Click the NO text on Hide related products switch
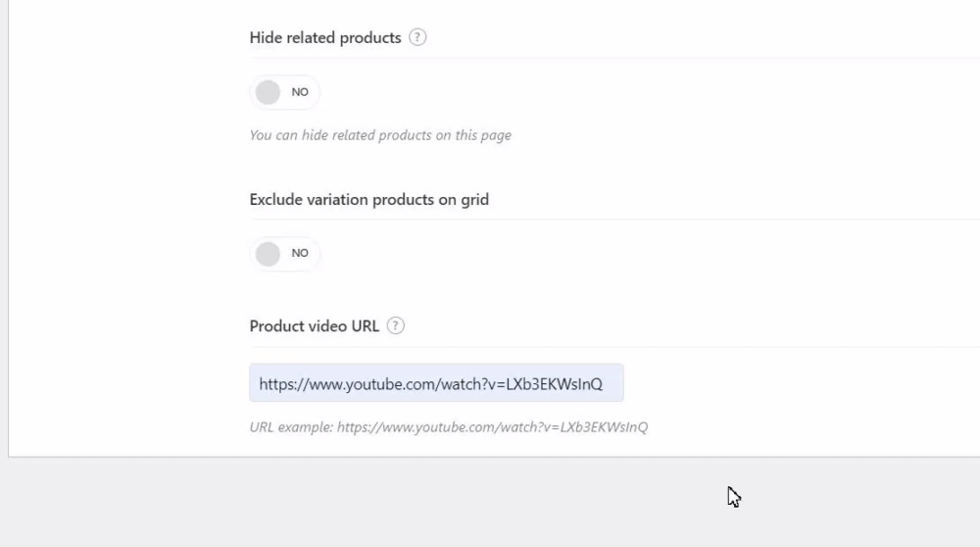 pyautogui.click(x=300, y=92)
